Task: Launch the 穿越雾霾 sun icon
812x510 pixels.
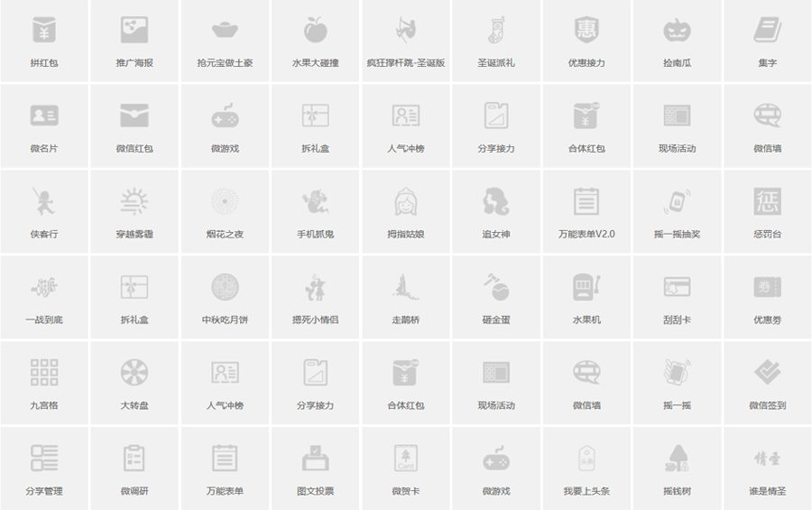Action: click(x=134, y=201)
